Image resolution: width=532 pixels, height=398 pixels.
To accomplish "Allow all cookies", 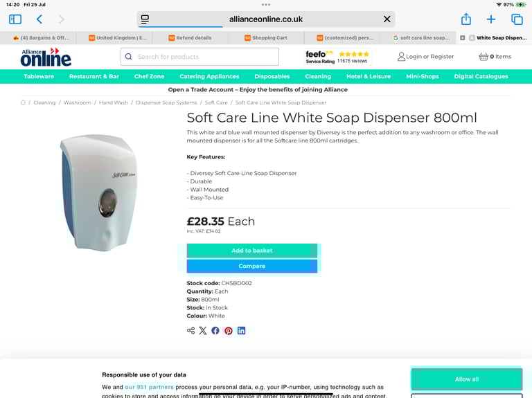I will (466, 379).
